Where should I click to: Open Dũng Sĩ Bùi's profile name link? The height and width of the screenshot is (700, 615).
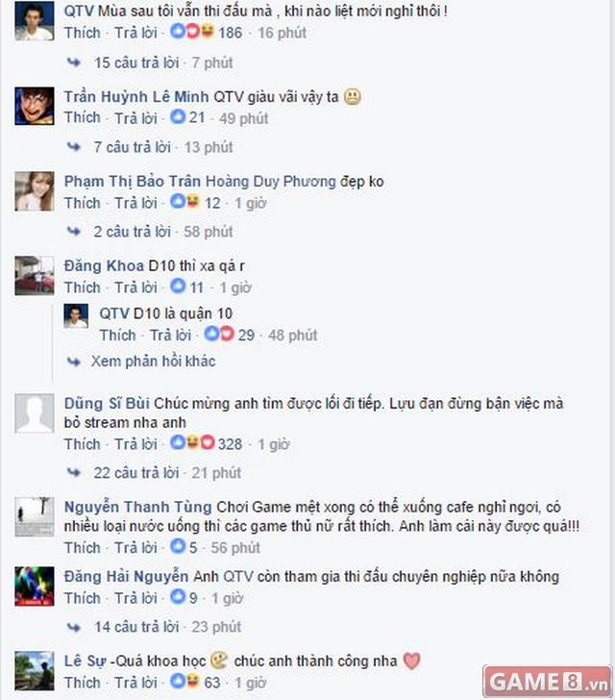point(107,403)
